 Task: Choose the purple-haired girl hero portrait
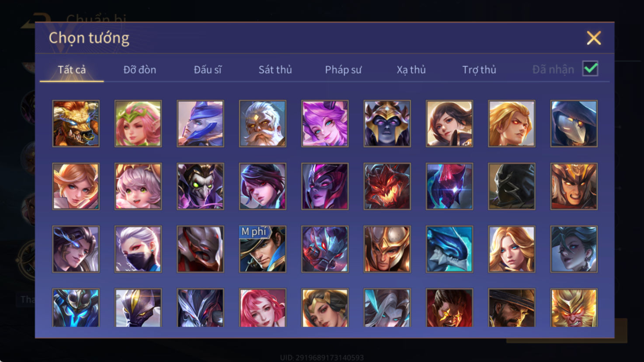coord(325,124)
